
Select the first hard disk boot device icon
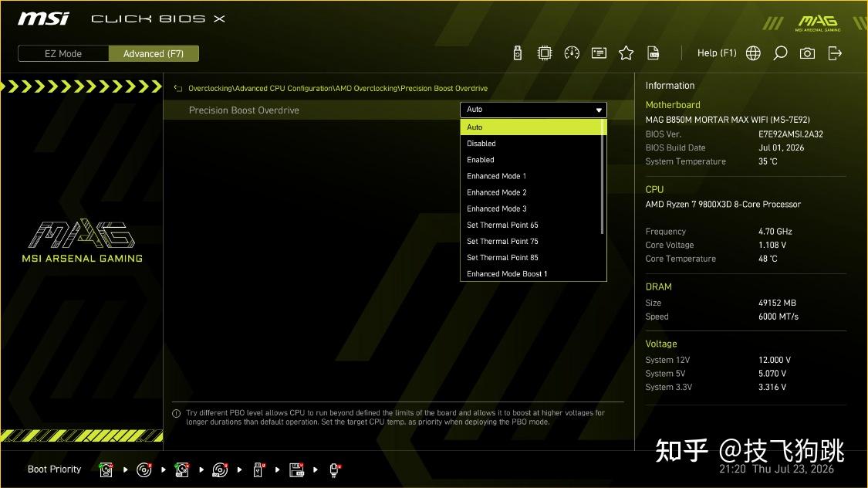point(106,469)
